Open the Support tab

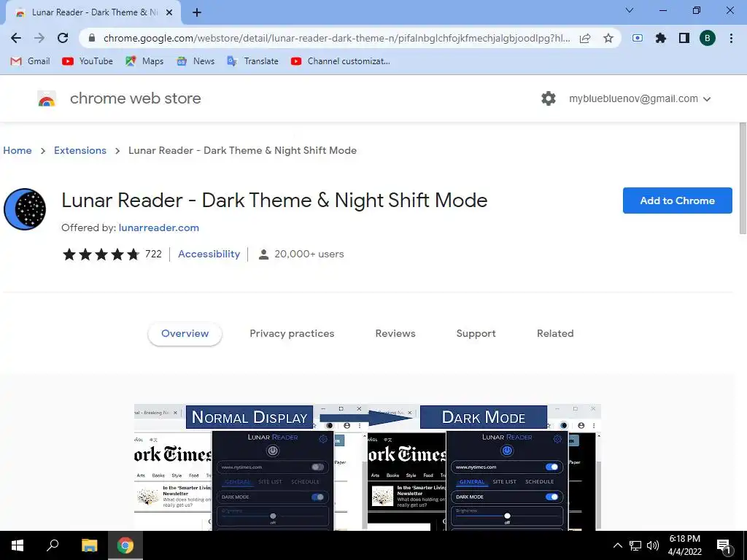pos(476,333)
